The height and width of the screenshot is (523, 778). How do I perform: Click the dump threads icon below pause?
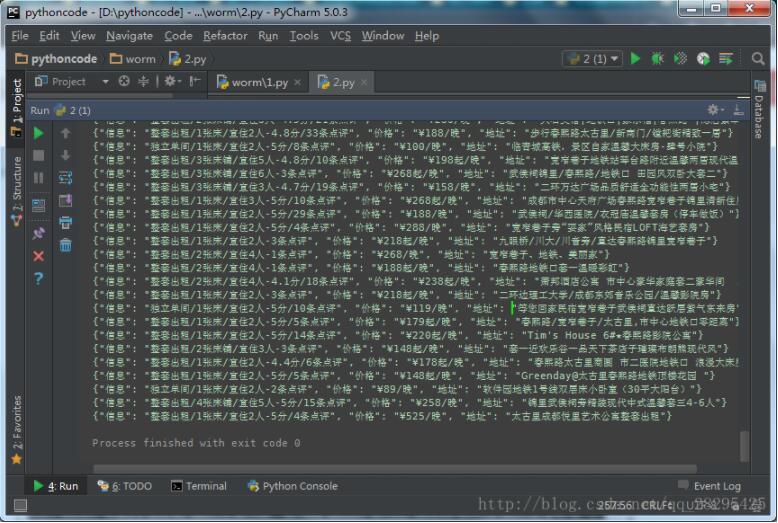tap(39, 205)
